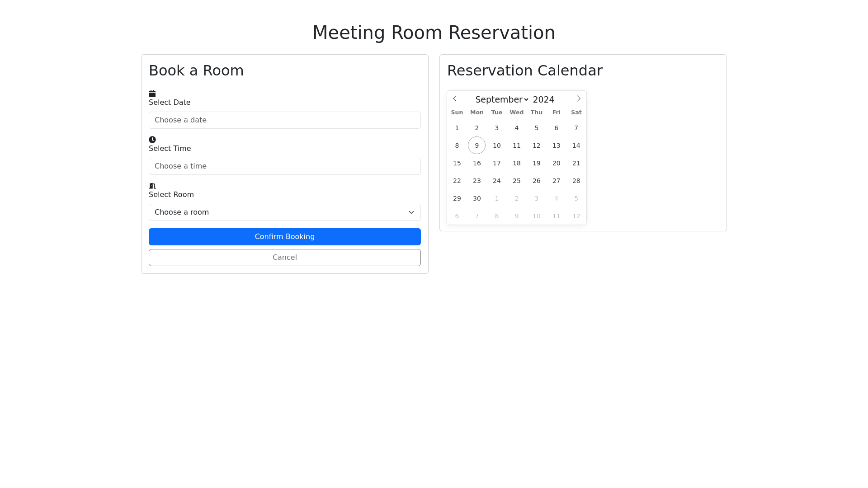This screenshot has height=488, width=868.
Task: Open the Choose a room dropdown
Action: point(285,212)
